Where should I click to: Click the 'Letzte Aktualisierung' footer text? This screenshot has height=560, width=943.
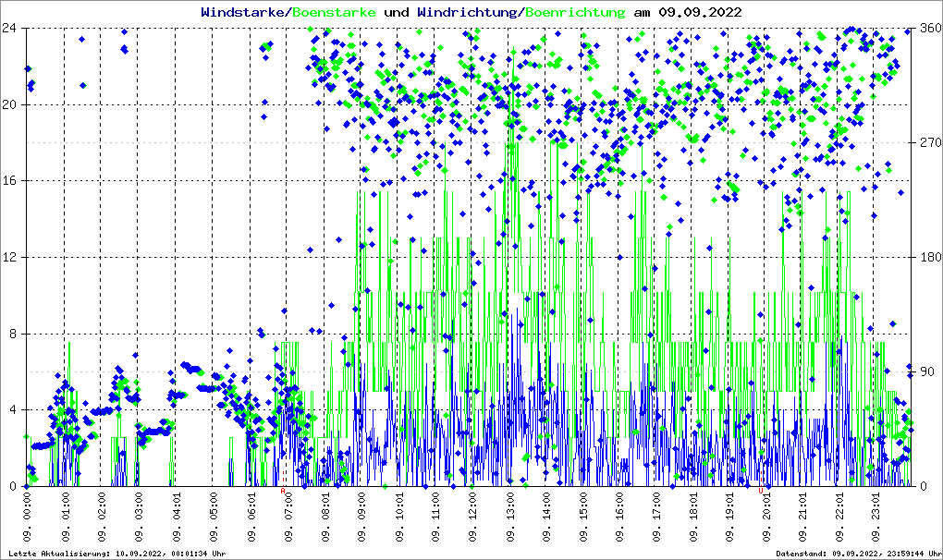[x=115, y=554]
